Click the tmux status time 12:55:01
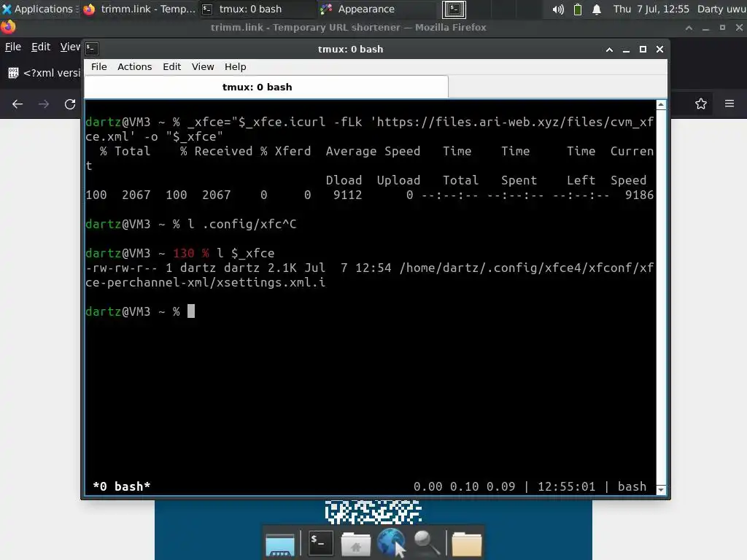 (x=566, y=486)
